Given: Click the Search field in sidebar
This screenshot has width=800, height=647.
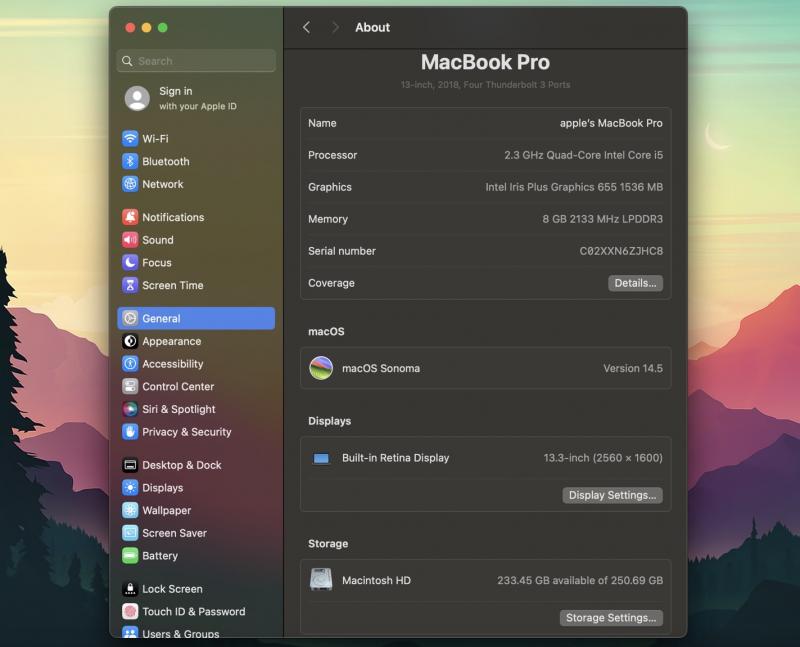Looking at the screenshot, I should [196, 61].
